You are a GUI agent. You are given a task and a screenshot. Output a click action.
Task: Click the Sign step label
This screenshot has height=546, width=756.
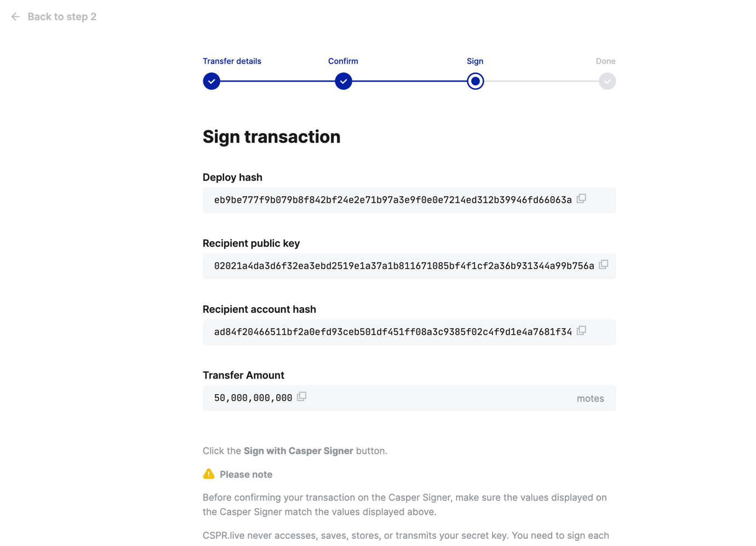click(x=475, y=61)
